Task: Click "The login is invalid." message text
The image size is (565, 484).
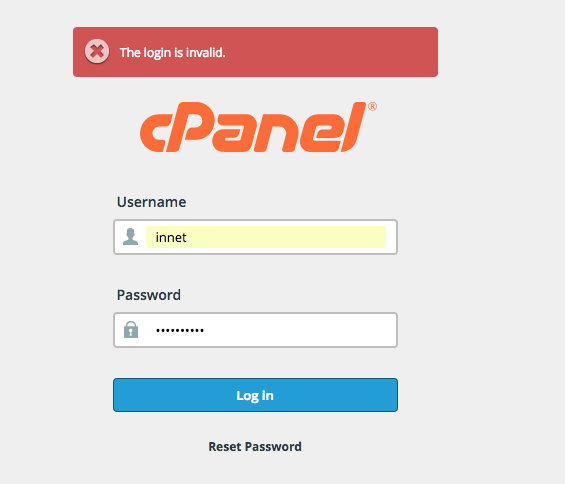Action: 173,53
